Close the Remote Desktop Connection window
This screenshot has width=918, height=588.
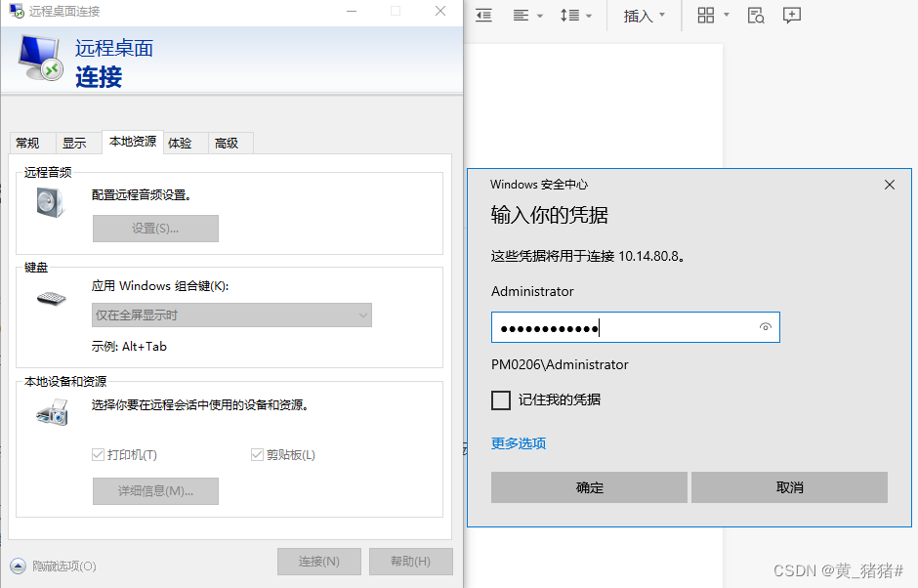440,11
